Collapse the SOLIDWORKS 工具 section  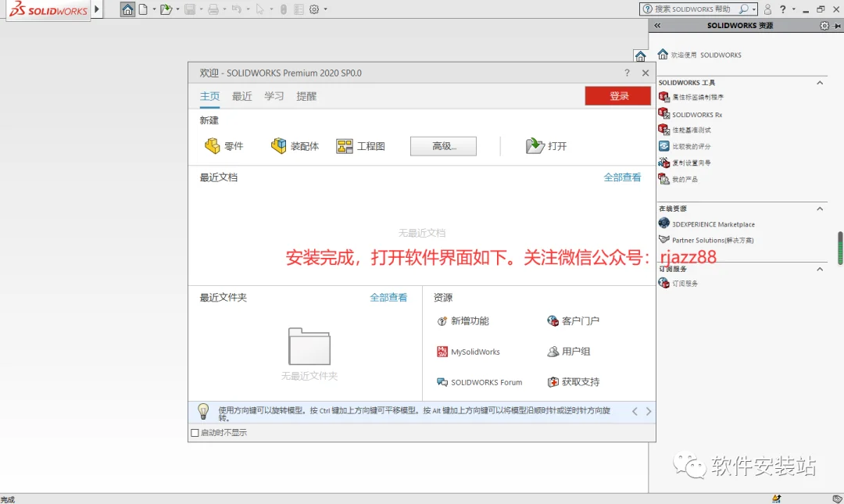pyautogui.click(x=820, y=82)
